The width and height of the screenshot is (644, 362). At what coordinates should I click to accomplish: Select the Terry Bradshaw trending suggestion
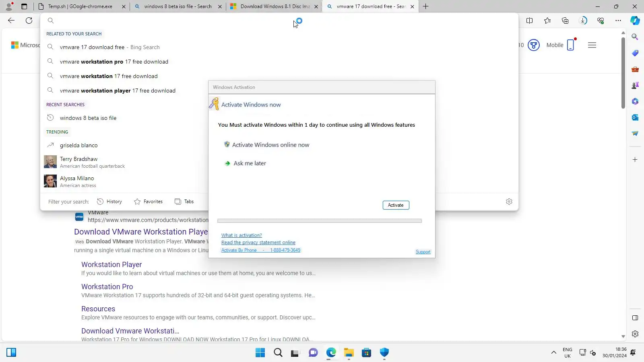coord(92,162)
